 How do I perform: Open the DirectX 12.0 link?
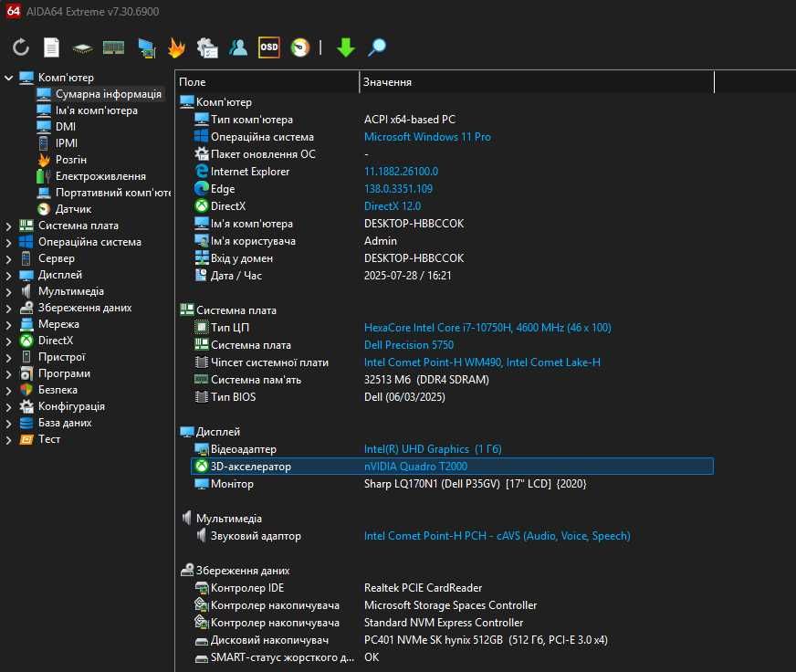tap(393, 205)
